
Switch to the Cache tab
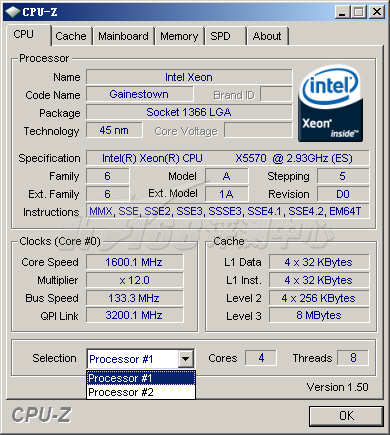click(71, 36)
